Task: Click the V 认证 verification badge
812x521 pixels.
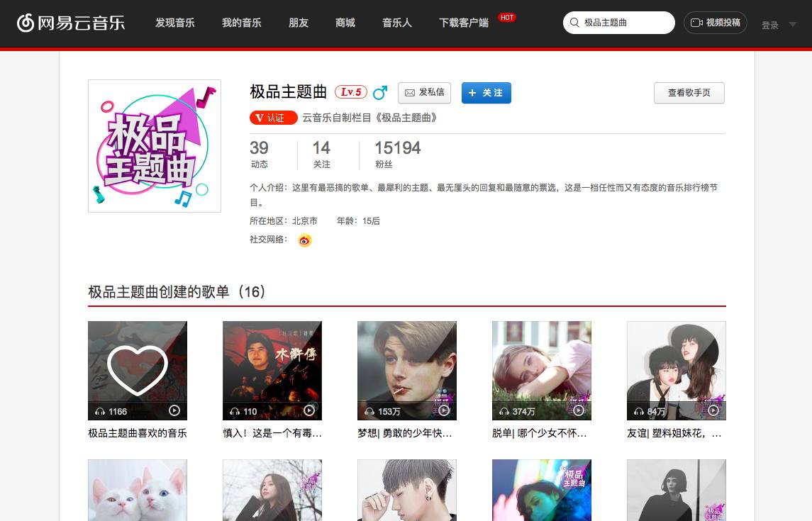Action: [x=273, y=118]
